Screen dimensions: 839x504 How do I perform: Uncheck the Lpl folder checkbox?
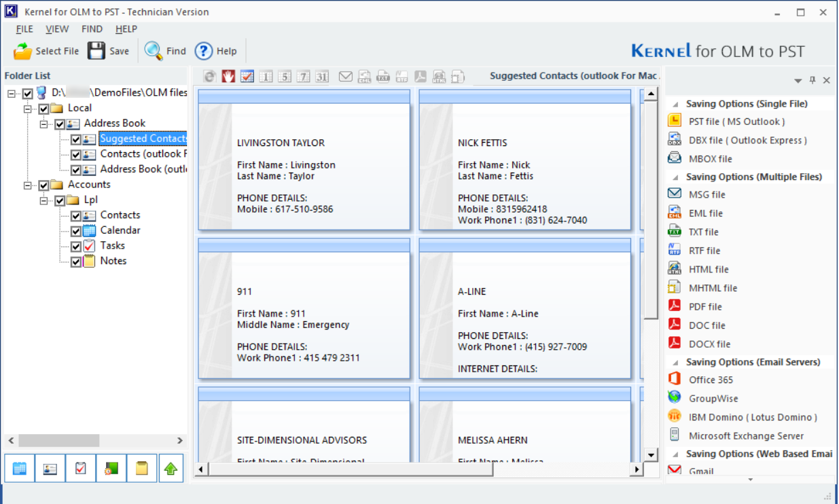[x=60, y=200]
